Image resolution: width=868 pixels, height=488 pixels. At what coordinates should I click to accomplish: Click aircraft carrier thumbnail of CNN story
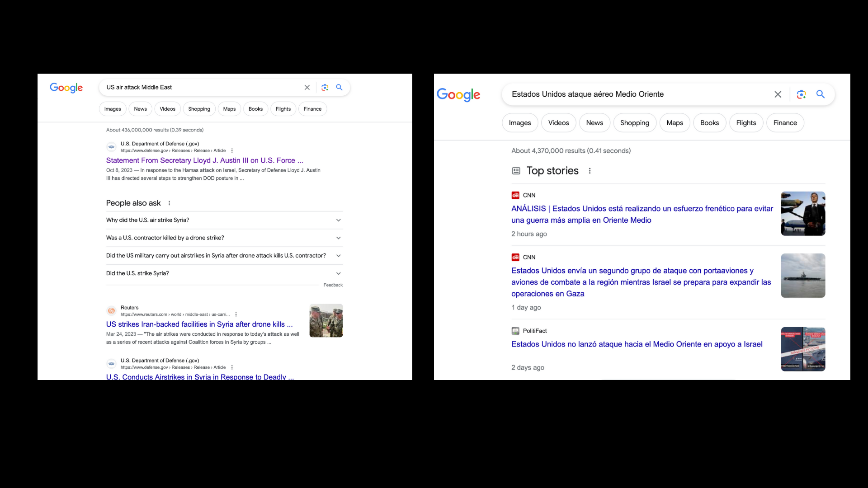803,276
